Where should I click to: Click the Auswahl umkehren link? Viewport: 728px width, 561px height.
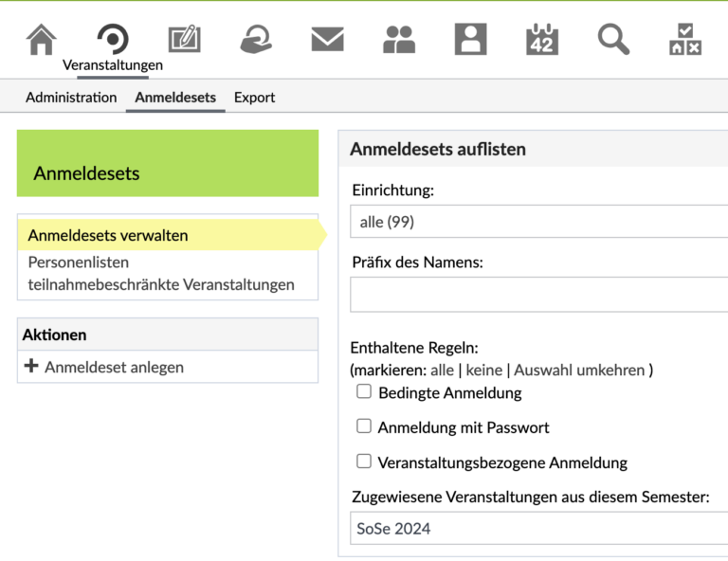coord(579,370)
